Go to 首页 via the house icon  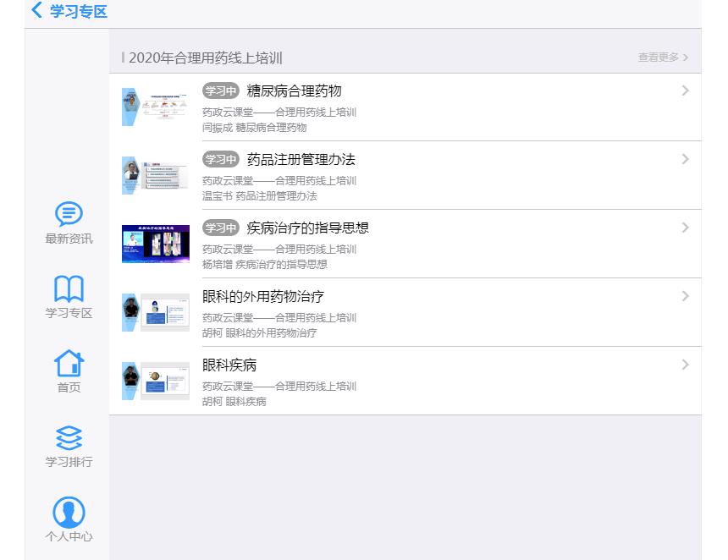click(x=69, y=363)
